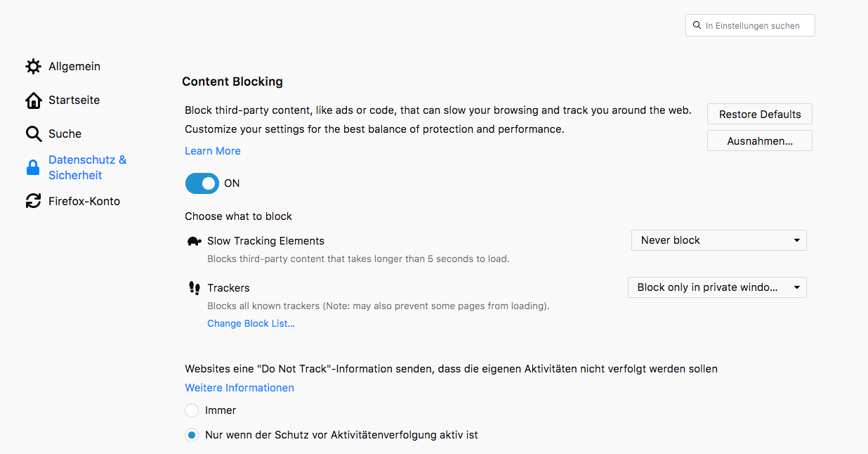Image resolution: width=868 pixels, height=454 pixels.
Task: Expand the Trackers blocking dropdown
Action: pos(717,287)
